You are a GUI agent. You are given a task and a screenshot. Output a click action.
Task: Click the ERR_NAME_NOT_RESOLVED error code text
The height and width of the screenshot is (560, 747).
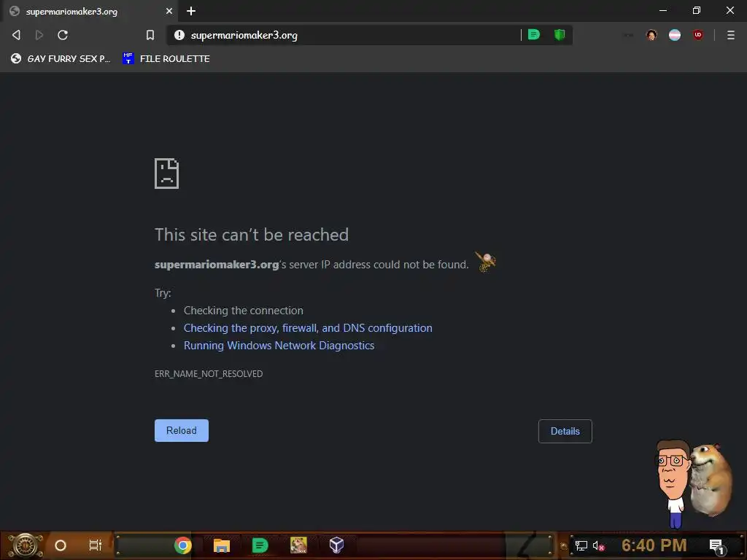coord(209,374)
